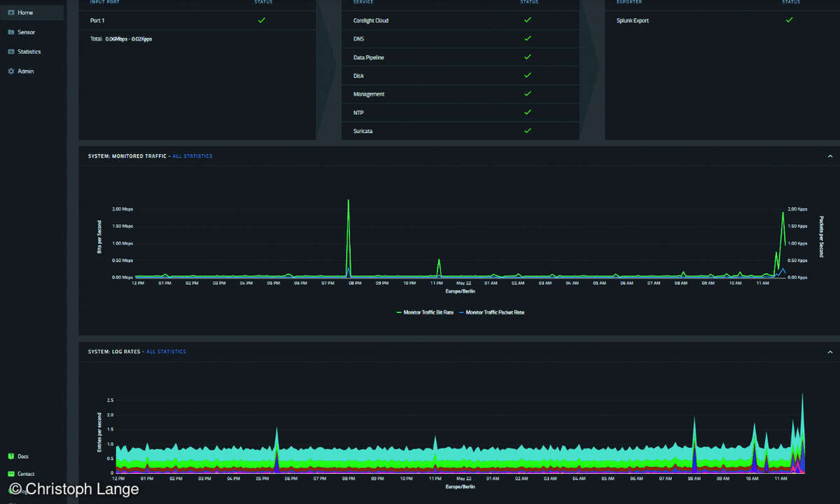
Task: Click the Disk status checkmark
Action: 528,75
